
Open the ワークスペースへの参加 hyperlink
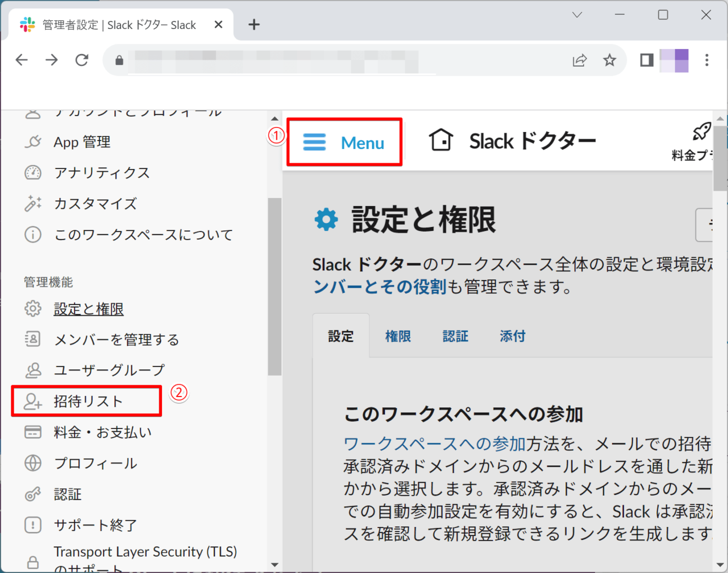435,444
